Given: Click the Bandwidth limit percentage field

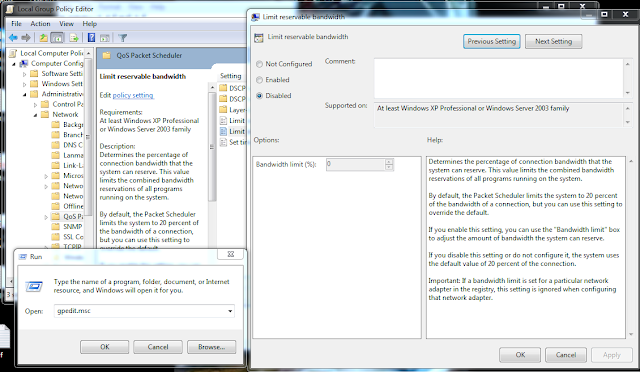Looking at the screenshot, I should 356,165.
